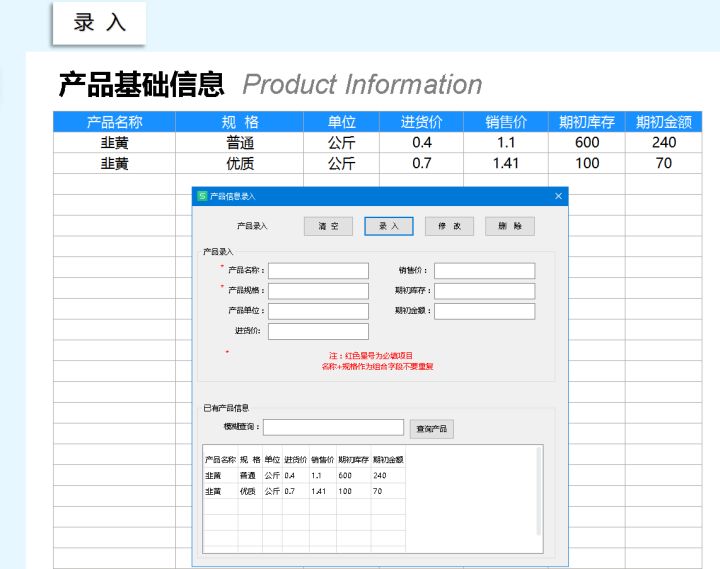
Task: Click 期初金额 column header in dialog list
Action: tap(388, 460)
